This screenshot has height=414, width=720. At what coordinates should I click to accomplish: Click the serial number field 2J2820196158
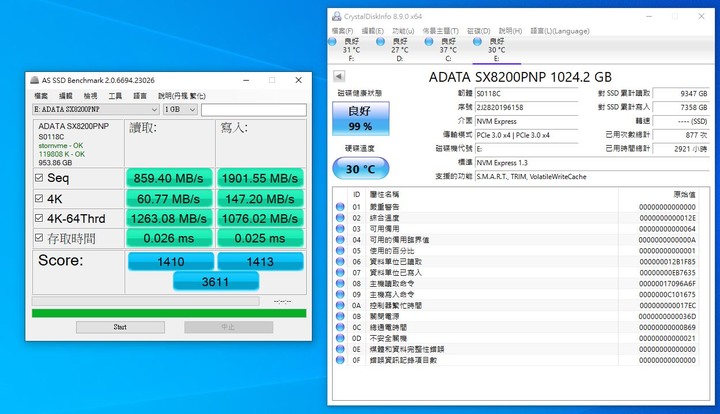pyautogui.click(x=526, y=107)
